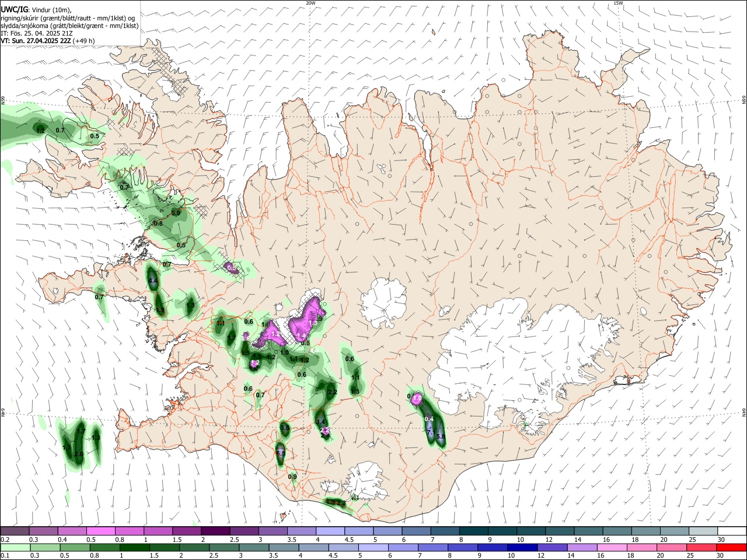Click the 4.4 precipitation value on the map
The height and width of the screenshot is (560, 747).
click(x=153, y=281)
